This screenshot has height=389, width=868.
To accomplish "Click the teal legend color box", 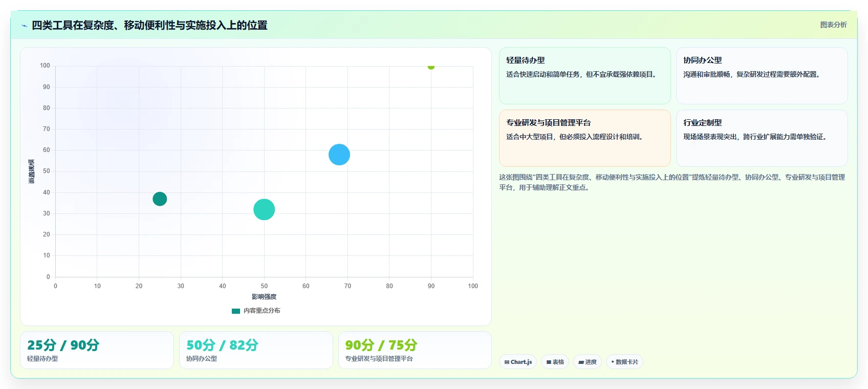I will coord(236,311).
